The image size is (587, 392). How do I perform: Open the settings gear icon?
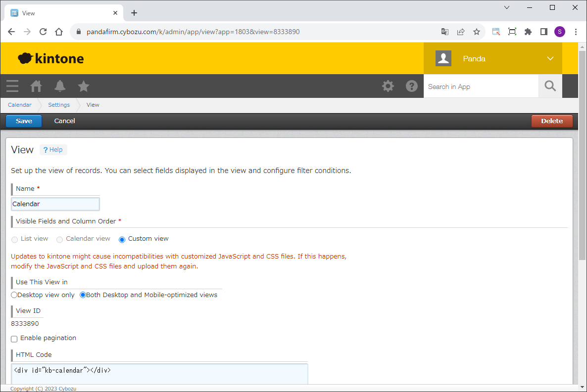[x=388, y=86]
